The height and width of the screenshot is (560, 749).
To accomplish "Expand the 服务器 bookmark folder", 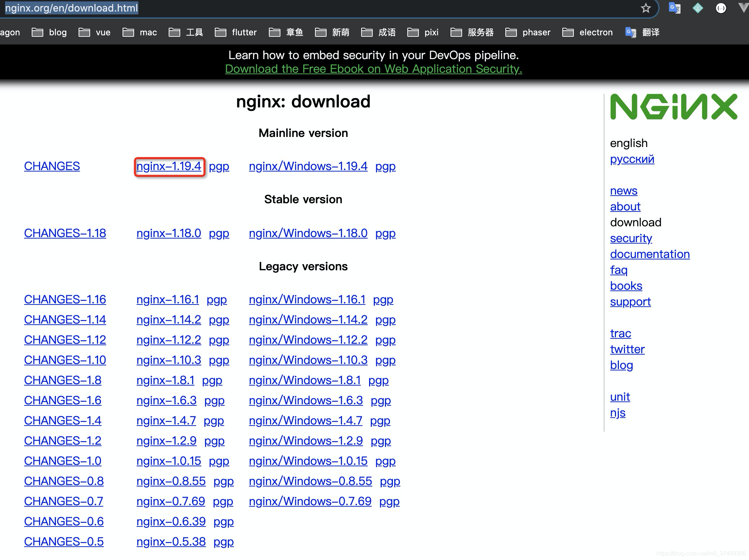I will (472, 32).
